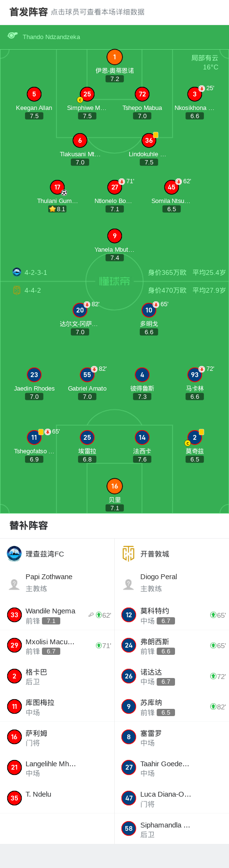The image size is (229, 868).
Task: Tap orange goalkeeper 16 贝里 icon
Action: coord(114,486)
